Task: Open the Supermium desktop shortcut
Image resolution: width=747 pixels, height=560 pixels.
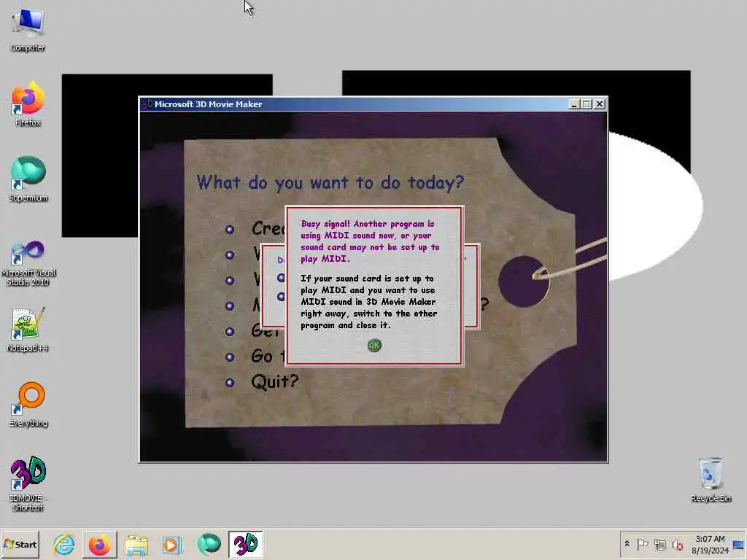Action: pyautogui.click(x=28, y=179)
